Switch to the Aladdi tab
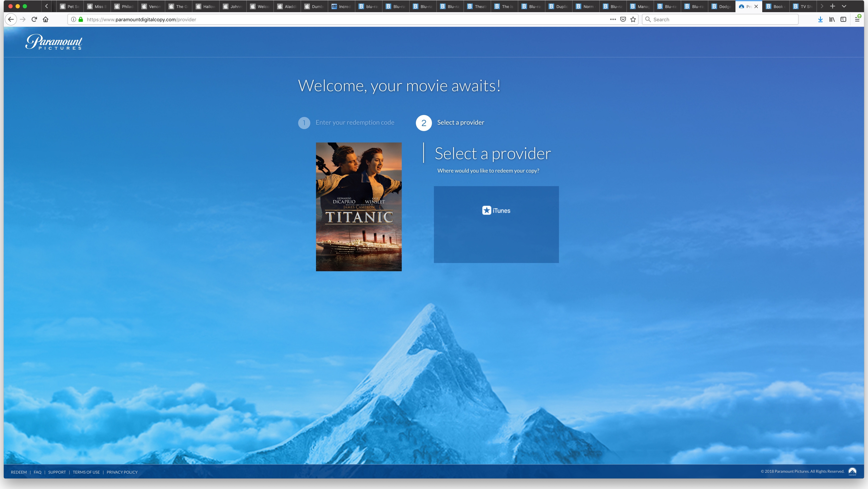 [287, 6]
